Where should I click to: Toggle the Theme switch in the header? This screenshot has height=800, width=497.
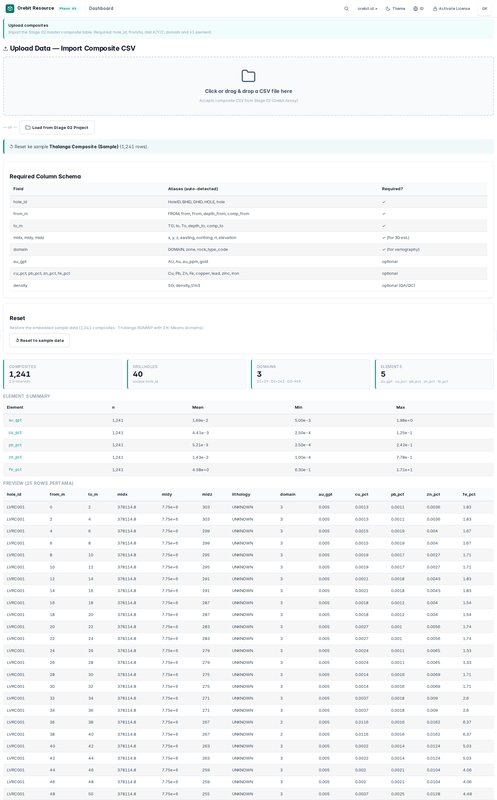pos(395,9)
